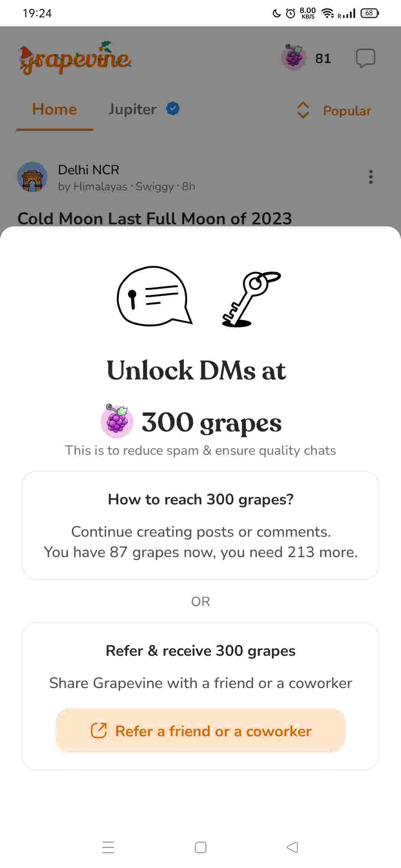
Task: Tap the blue verified badge beside Jupiter
Action: click(173, 109)
